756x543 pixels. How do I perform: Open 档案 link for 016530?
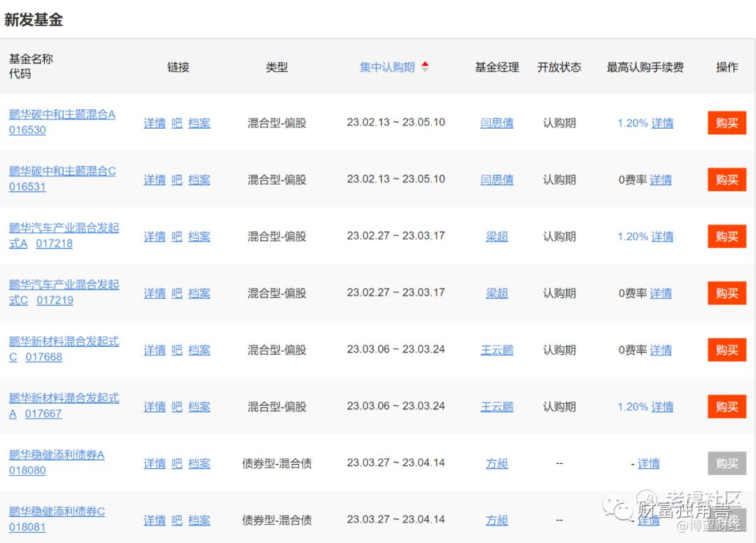point(199,123)
